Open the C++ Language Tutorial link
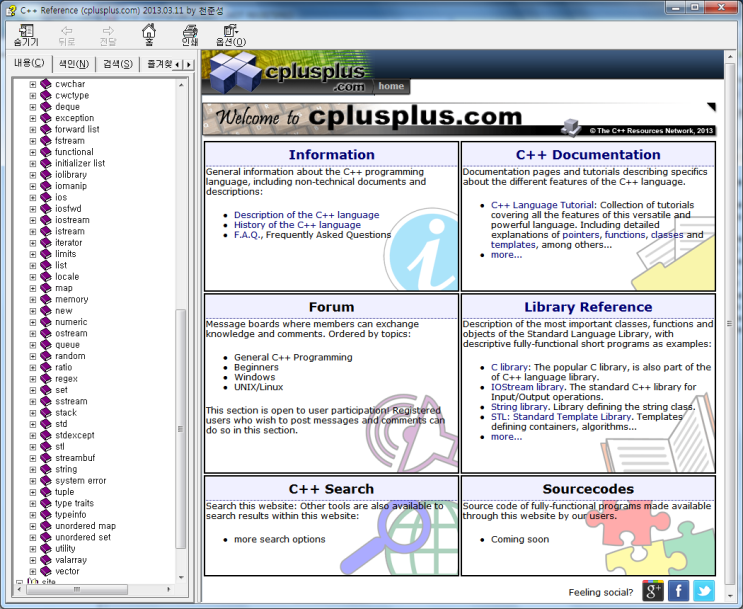This screenshot has width=743, height=609. coord(542,205)
